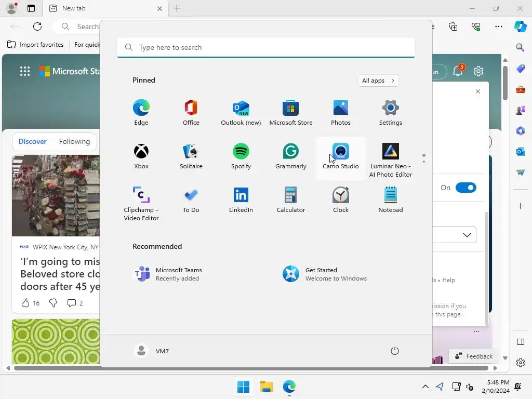Show hidden system tray icons

(x=425, y=387)
